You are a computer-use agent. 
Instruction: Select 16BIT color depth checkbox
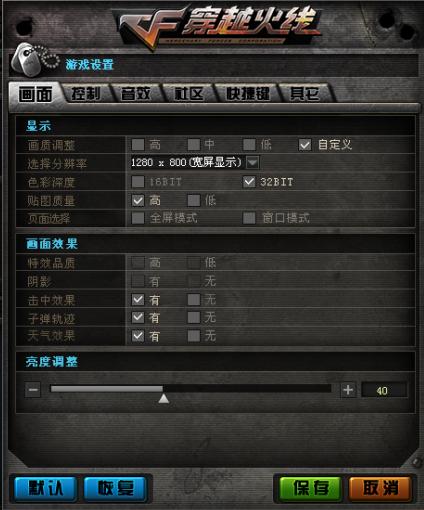click(x=138, y=182)
